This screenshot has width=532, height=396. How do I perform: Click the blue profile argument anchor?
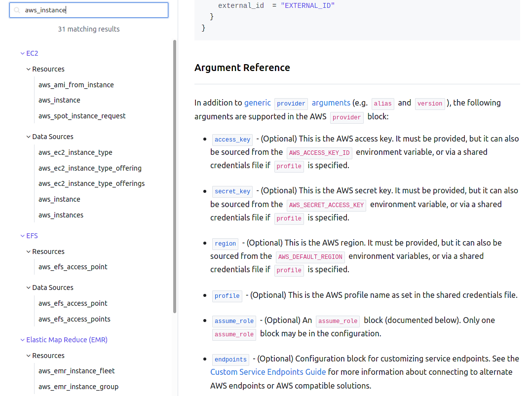pyautogui.click(x=227, y=296)
